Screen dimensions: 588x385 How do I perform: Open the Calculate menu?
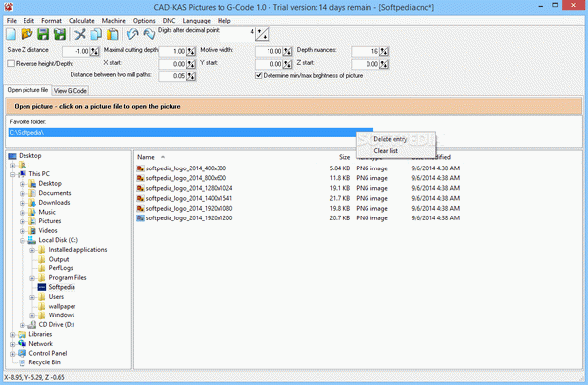(81, 21)
